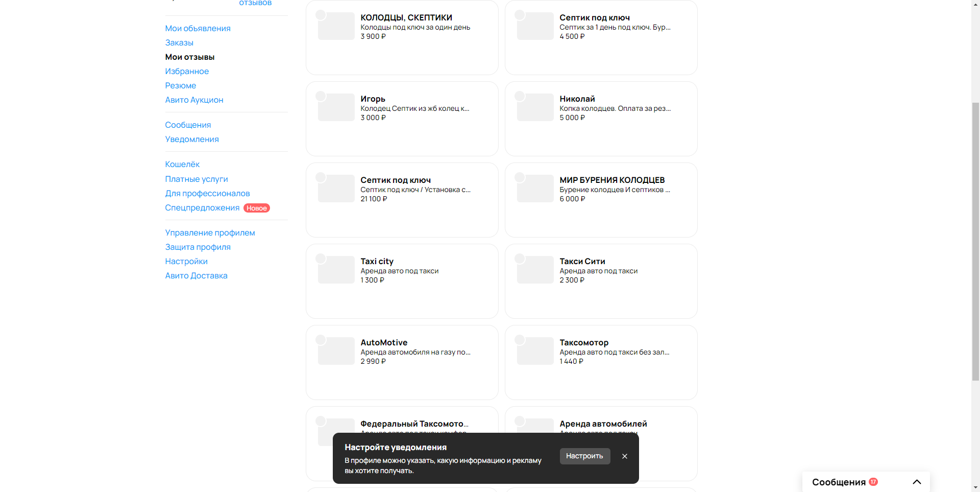Click the МИР БУРЕНИЯ КОЛОДЦЕВ thumbnail
The width and height of the screenshot is (980, 492).
[535, 189]
